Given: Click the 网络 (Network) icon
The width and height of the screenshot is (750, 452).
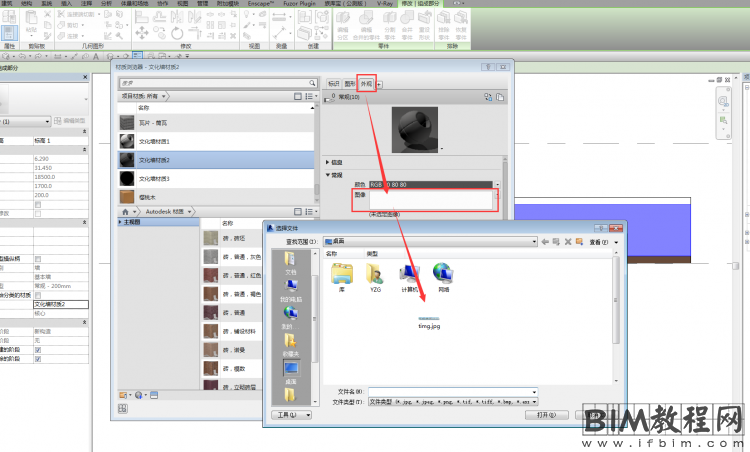Looking at the screenshot, I should 442,274.
